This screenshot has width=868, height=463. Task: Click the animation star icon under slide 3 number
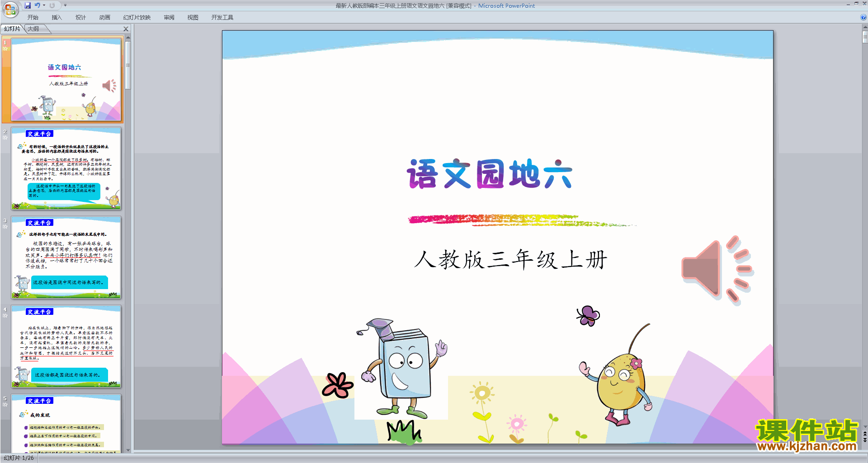click(5, 226)
